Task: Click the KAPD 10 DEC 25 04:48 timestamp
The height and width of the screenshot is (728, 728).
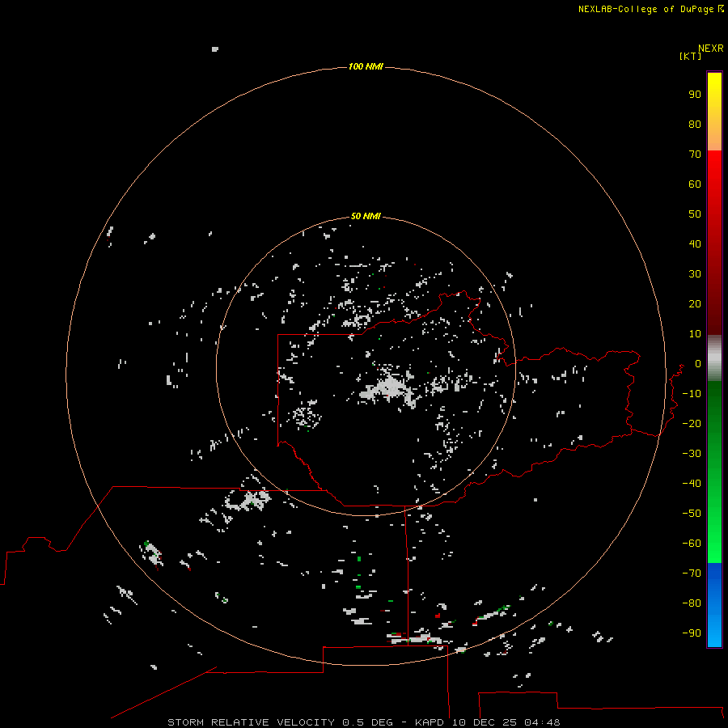Action: click(x=488, y=722)
